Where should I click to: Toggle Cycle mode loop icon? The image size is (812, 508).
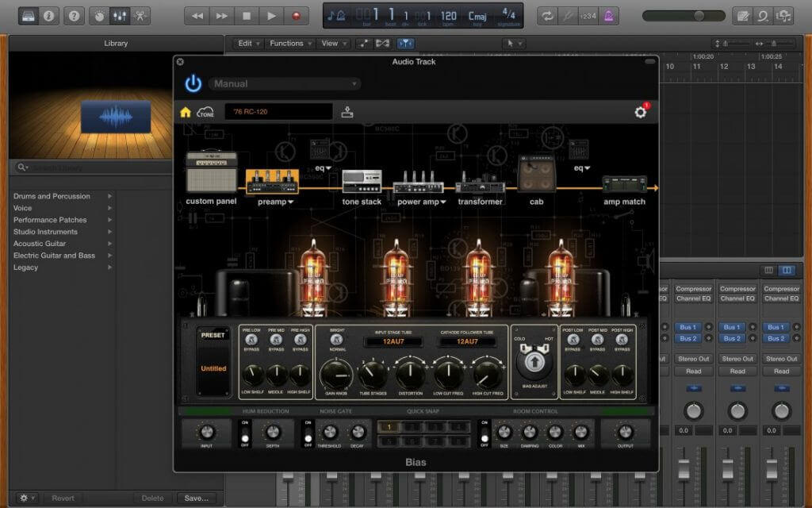click(547, 16)
